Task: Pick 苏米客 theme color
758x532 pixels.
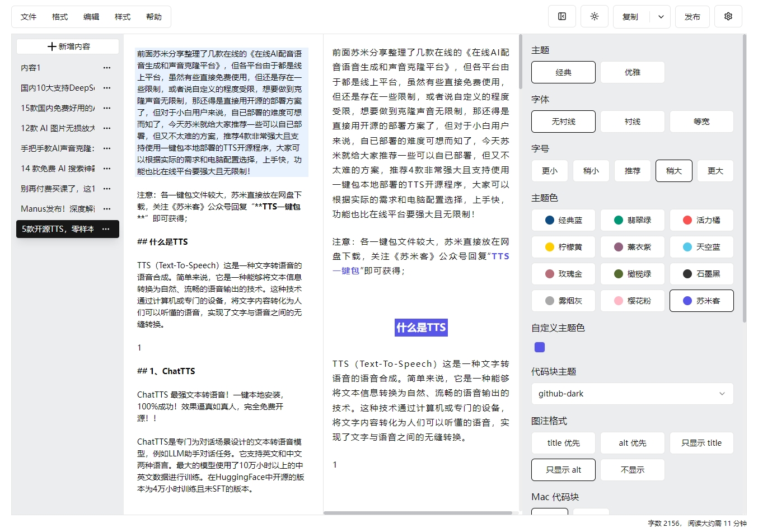Action: (x=701, y=301)
